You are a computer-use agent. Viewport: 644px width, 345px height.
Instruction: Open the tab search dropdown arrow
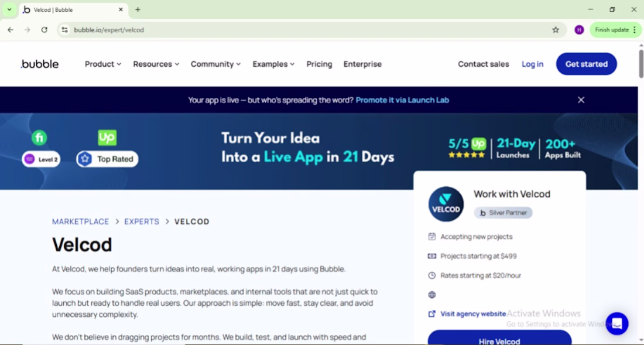(x=9, y=9)
